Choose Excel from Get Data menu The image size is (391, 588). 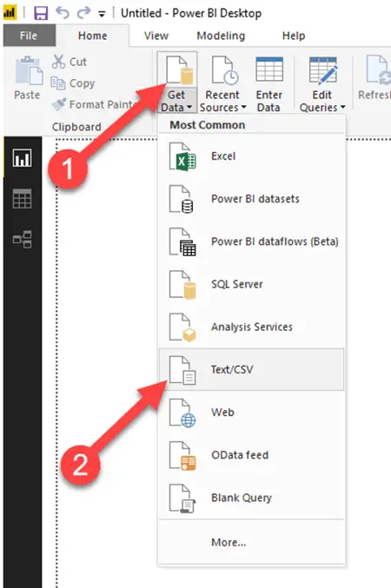pyautogui.click(x=250, y=156)
